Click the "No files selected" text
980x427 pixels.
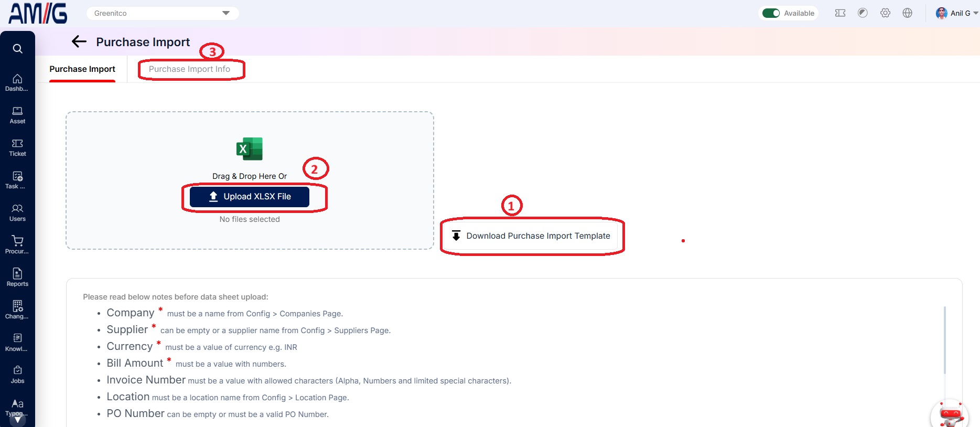pyautogui.click(x=250, y=219)
